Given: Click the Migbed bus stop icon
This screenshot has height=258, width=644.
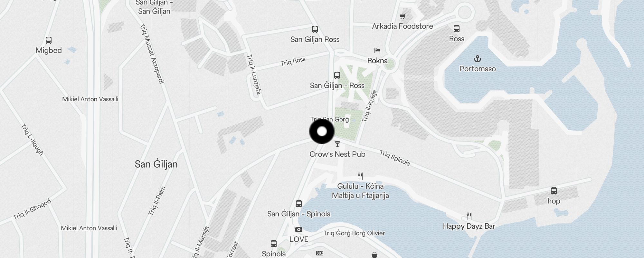Looking at the screenshot, I should coord(49,40).
